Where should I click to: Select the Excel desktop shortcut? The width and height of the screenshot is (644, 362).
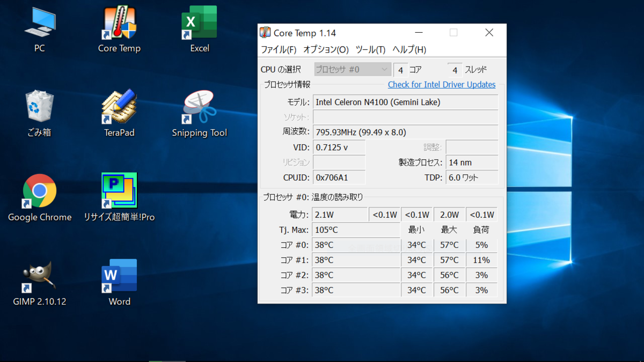pos(199,30)
